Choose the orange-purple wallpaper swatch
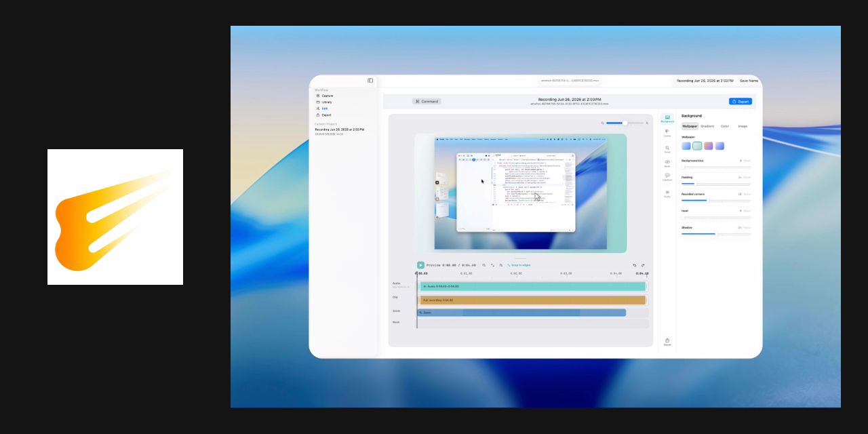This screenshot has width=868, height=434. click(709, 146)
